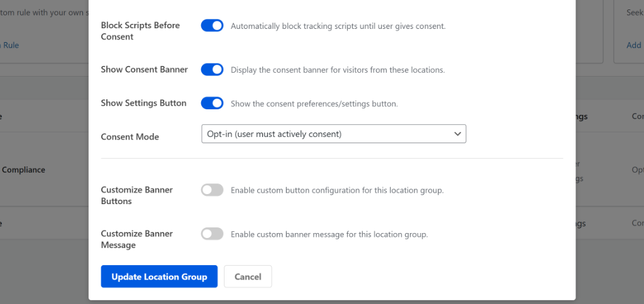This screenshot has height=304, width=644.
Task: Click the partially visible Add link behind dialog
Action: click(x=634, y=45)
